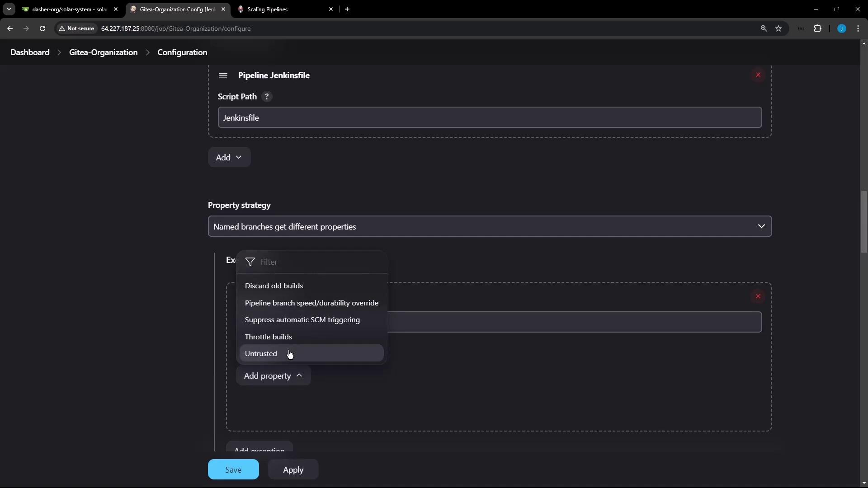Screen dimensions: 868x488
Task: Open the Chrome three-dot menu
Action: [x=858, y=28]
